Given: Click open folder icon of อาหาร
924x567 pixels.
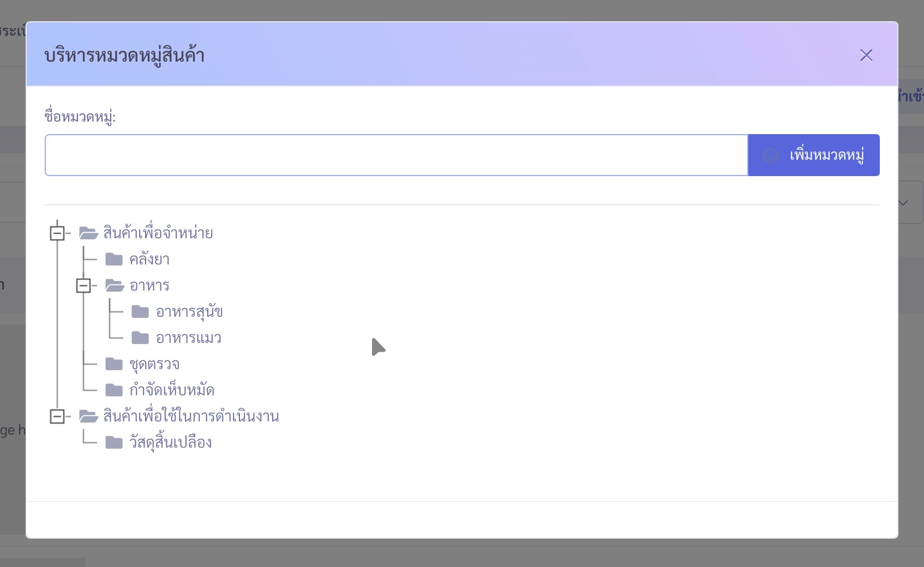Looking at the screenshot, I should point(115,285).
